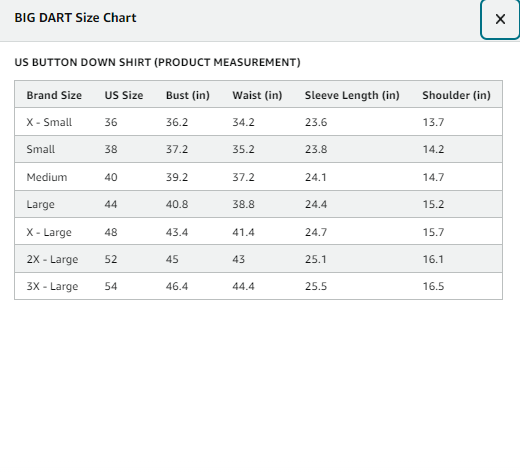Click sleeve length value 24.1 for Medium

click(x=316, y=177)
